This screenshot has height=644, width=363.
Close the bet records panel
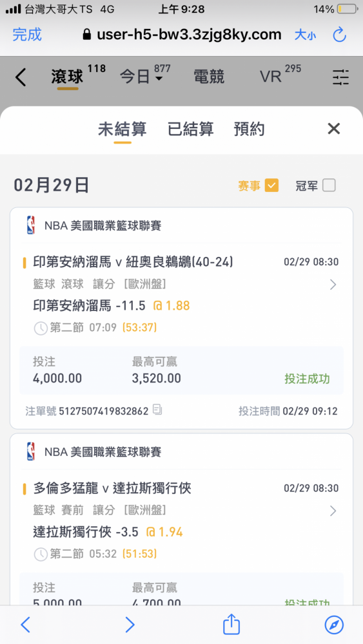tap(334, 129)
